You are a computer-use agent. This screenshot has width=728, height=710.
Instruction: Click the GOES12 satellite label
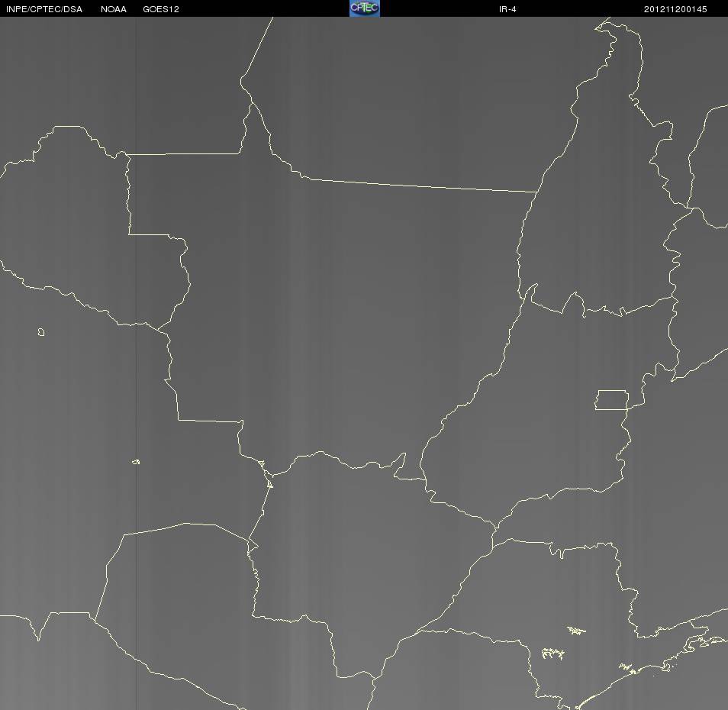161,9
